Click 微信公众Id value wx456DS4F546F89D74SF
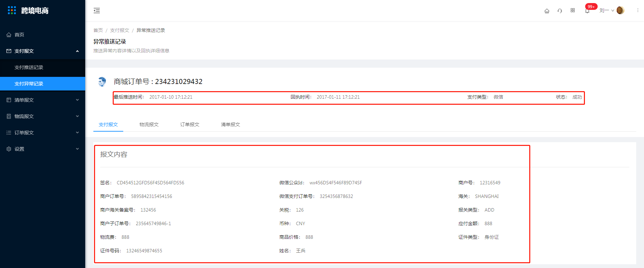This screenshot has width=644, height=268. pos(336,183)
